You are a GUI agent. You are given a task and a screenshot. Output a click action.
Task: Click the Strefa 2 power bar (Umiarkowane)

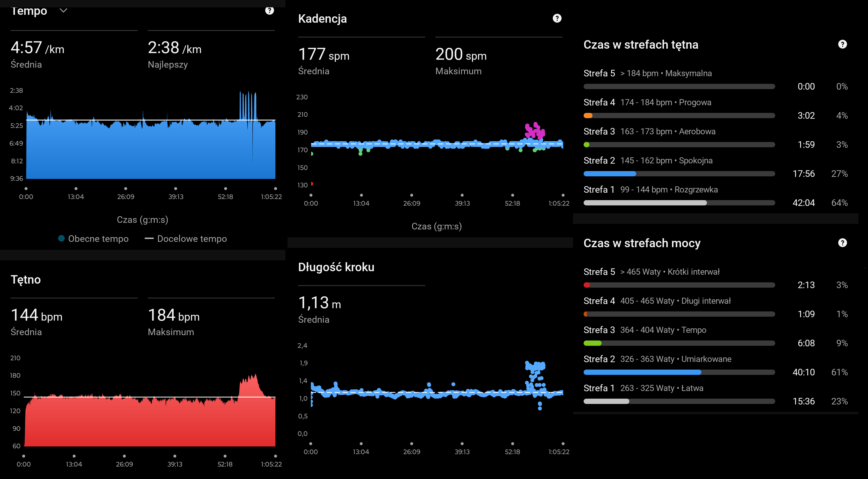click(642, 372)
